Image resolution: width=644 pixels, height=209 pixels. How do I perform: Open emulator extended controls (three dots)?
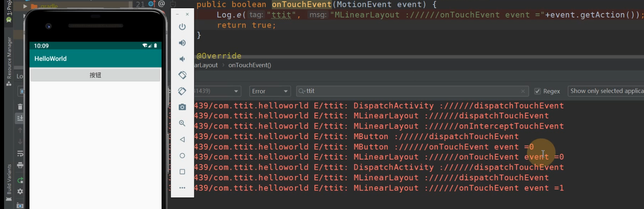(x=182, y=188)
